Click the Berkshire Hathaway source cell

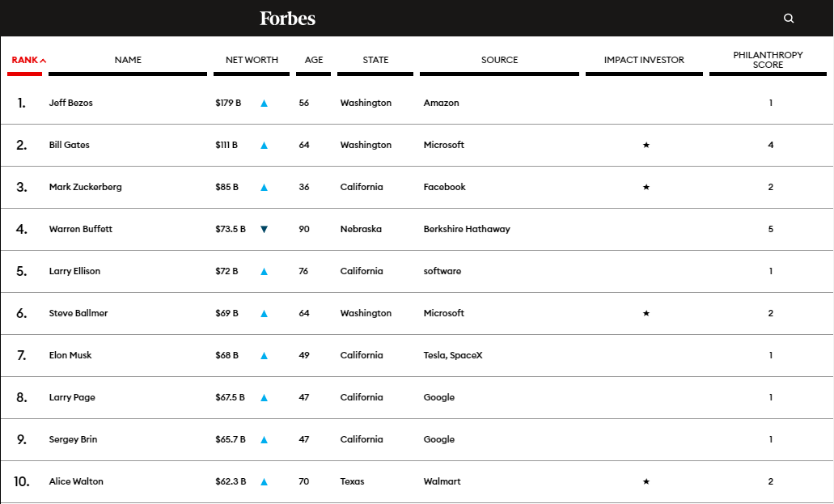coord(467,229)
